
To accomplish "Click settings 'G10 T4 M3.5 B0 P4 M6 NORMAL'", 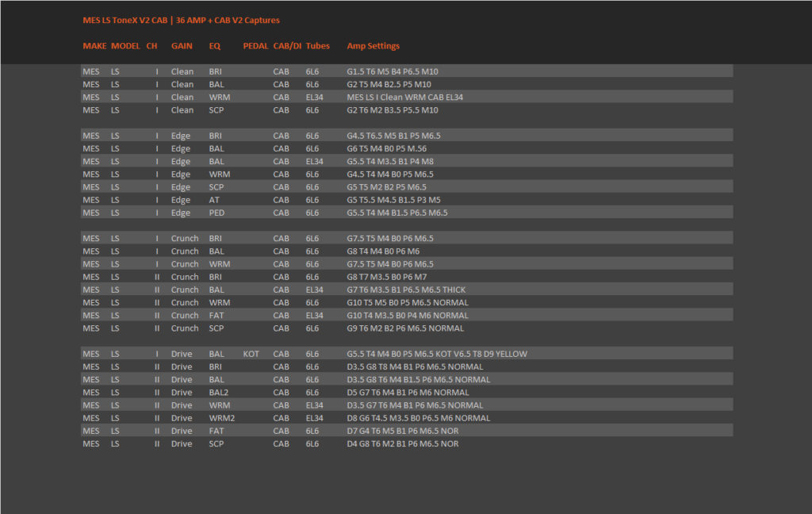I will click(x=408, y=316).
